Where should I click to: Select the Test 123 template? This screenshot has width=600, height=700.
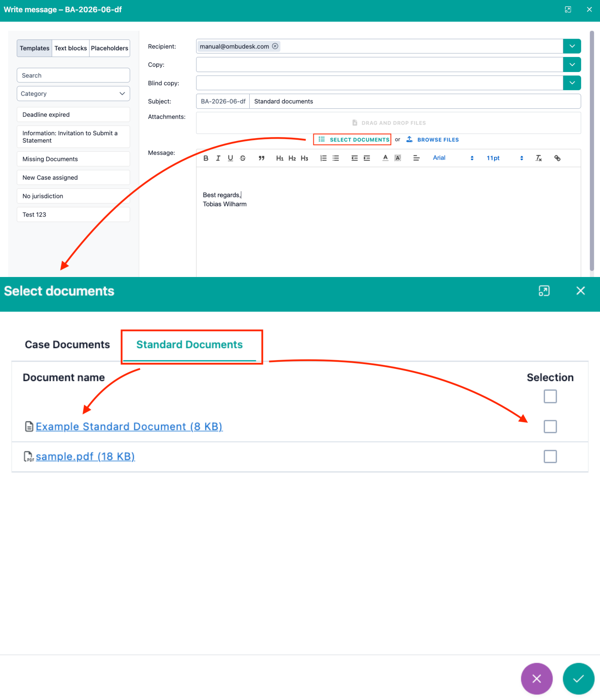73,215
